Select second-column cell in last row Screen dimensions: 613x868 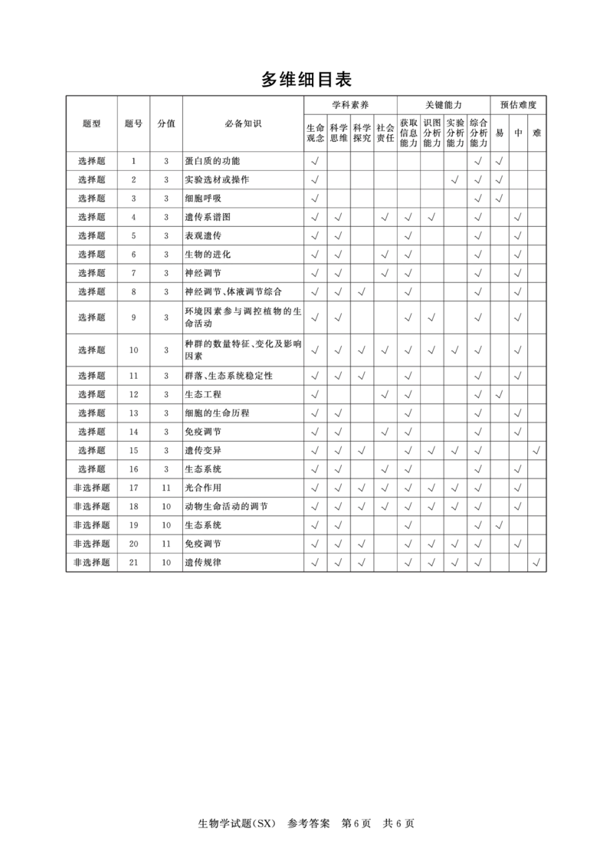[135, 564]
